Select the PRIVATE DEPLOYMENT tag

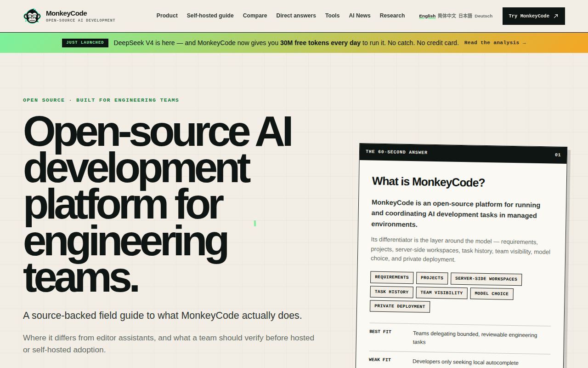(x=400, y=306)
